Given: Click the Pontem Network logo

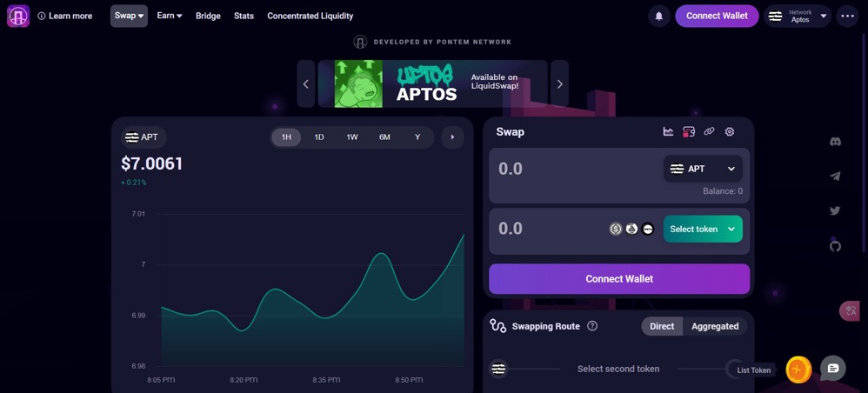Looking at the screenshot, I should point(360,42).
